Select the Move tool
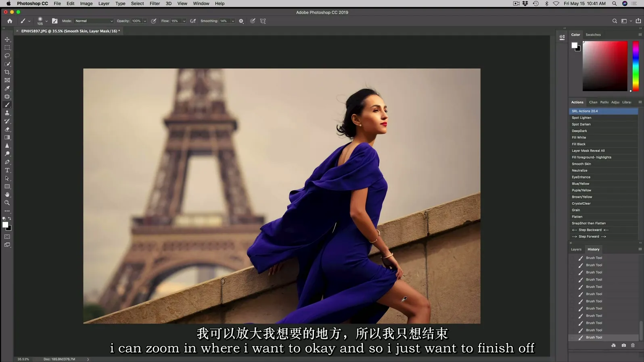The width and height of the screenshot is (644, 362). (x=7, y=40)
